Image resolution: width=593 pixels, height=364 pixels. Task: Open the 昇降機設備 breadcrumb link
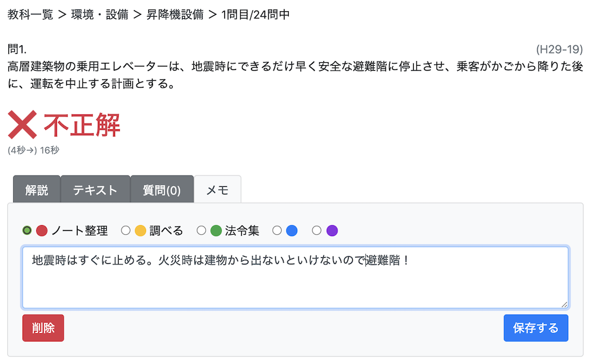point(174,14)
